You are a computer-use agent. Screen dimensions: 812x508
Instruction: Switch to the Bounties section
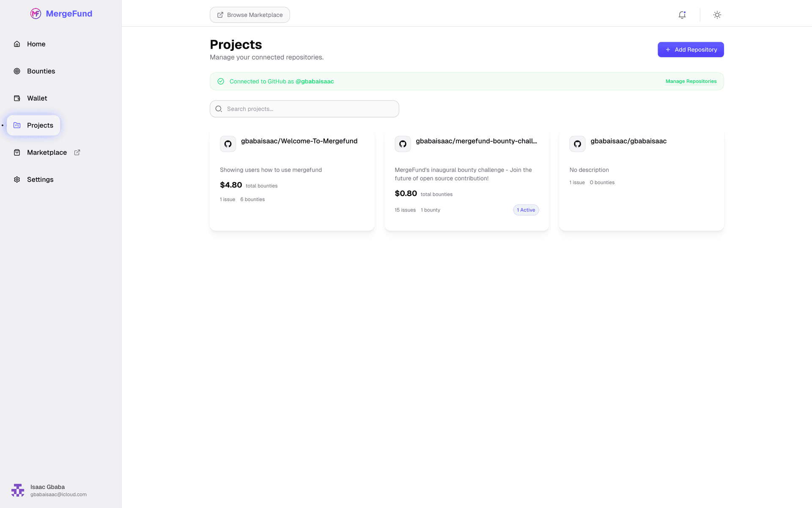tap(41, 71)
